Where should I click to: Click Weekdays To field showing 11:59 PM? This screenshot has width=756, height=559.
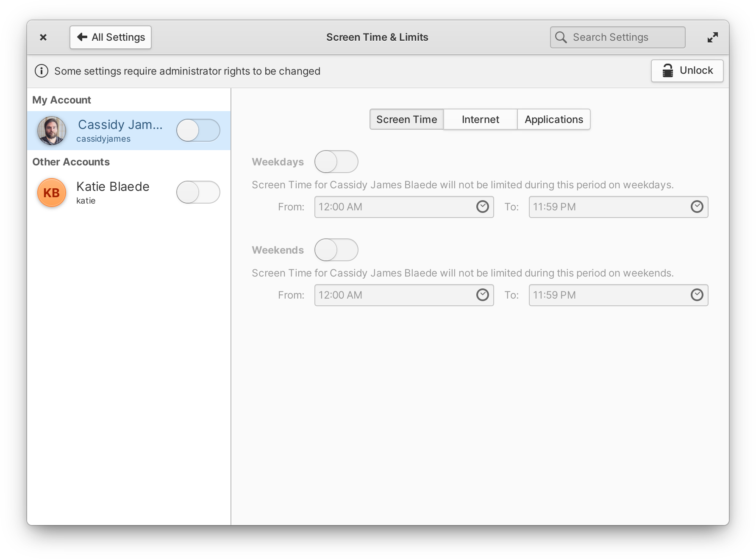coord(619,207)
